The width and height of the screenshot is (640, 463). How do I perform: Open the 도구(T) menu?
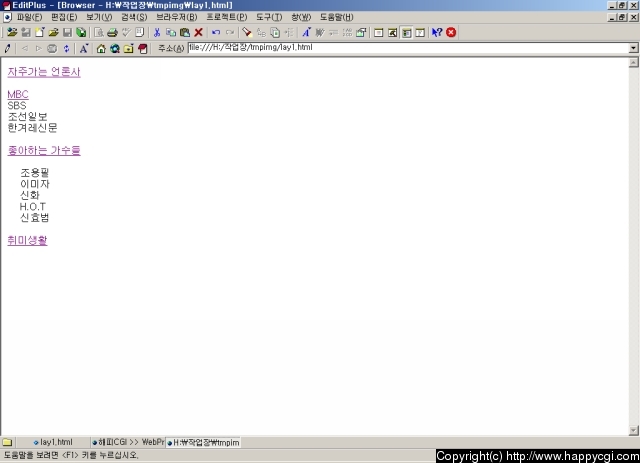269,17
